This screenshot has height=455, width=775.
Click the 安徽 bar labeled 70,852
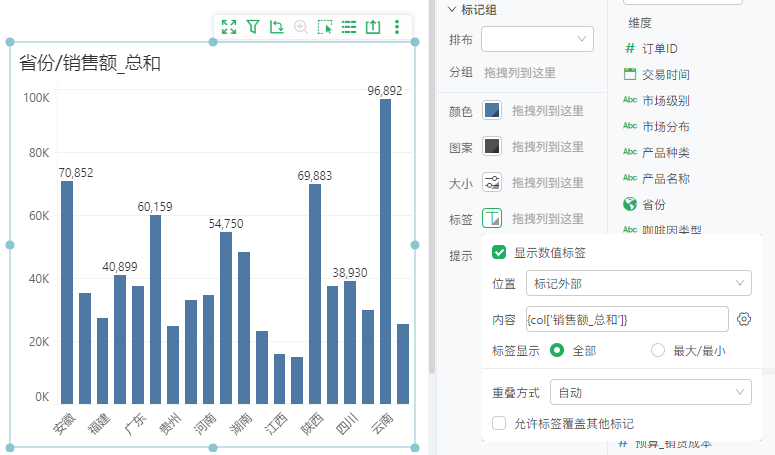(67, 292)
